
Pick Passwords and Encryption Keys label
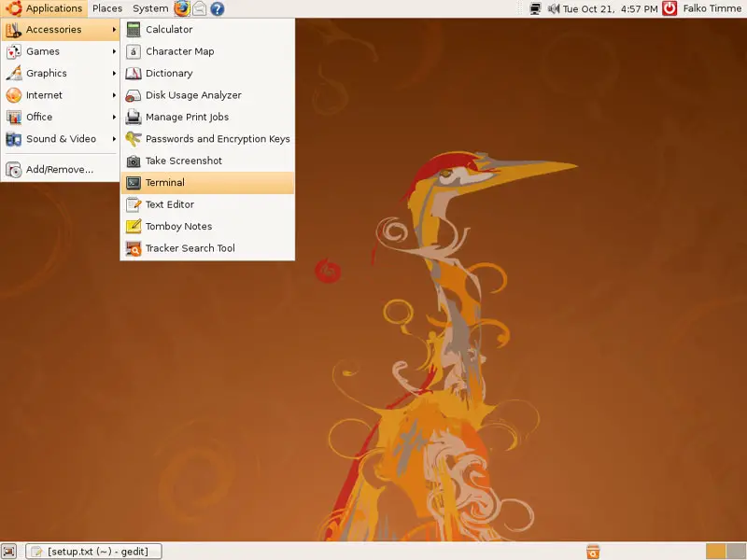218,139
